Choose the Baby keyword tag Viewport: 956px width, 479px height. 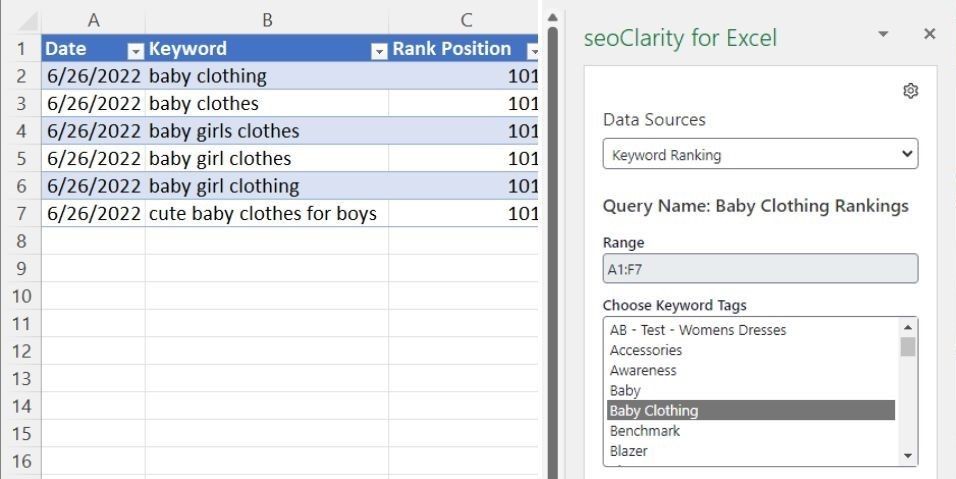[x=625, y=390]
